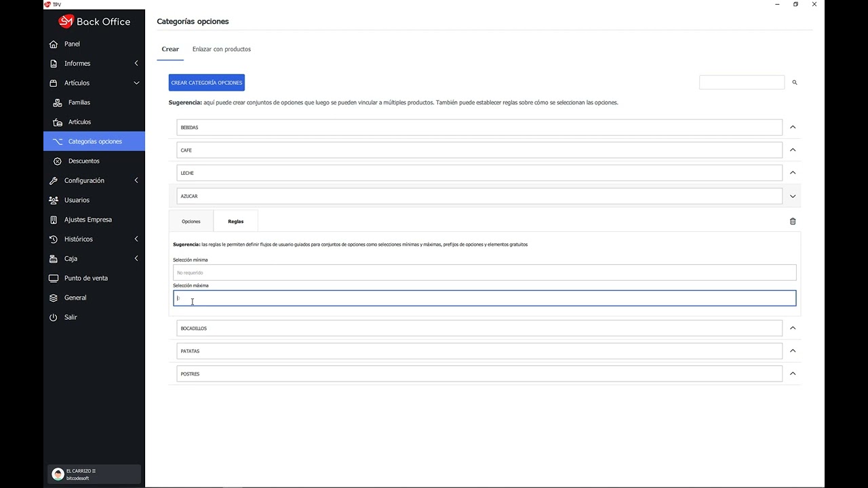Expand the BEBIDAS category chevron

click(x=792, y=127)
